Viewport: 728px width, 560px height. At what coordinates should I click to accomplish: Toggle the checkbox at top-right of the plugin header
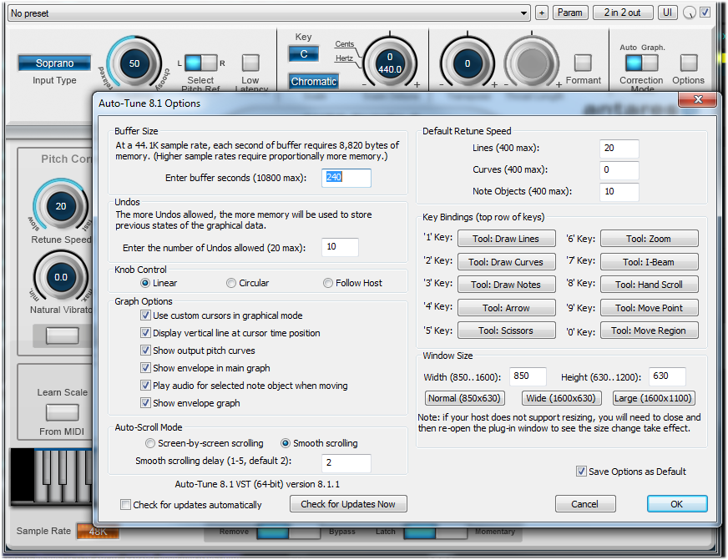click(x=705, y=13)
